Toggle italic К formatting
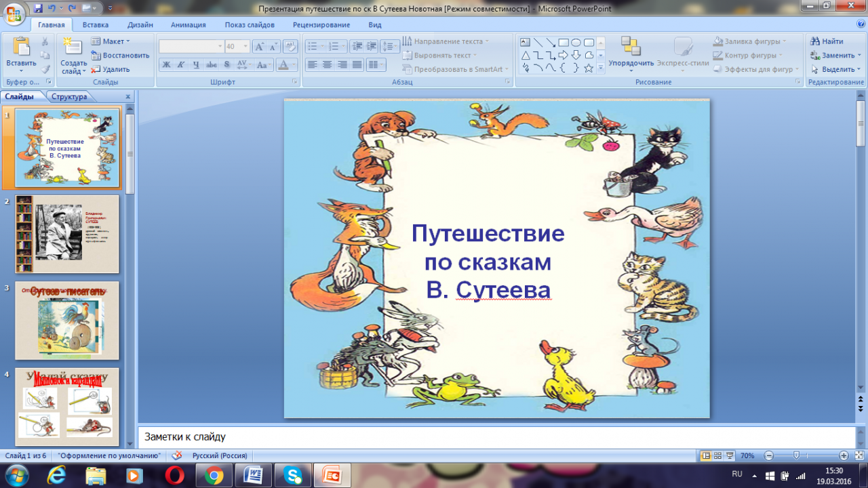The image size is (868, 488). click(181, 65)
